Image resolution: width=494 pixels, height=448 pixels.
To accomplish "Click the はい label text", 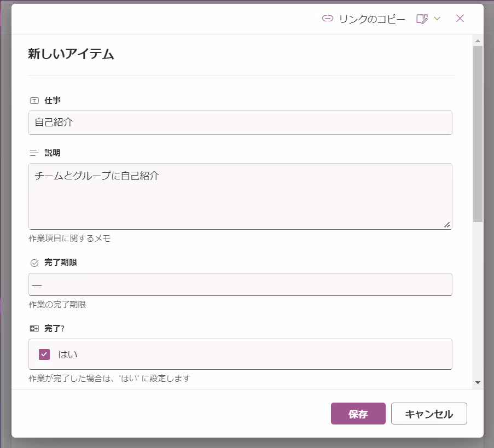I will pyautogui.click(x=68, y=354).
